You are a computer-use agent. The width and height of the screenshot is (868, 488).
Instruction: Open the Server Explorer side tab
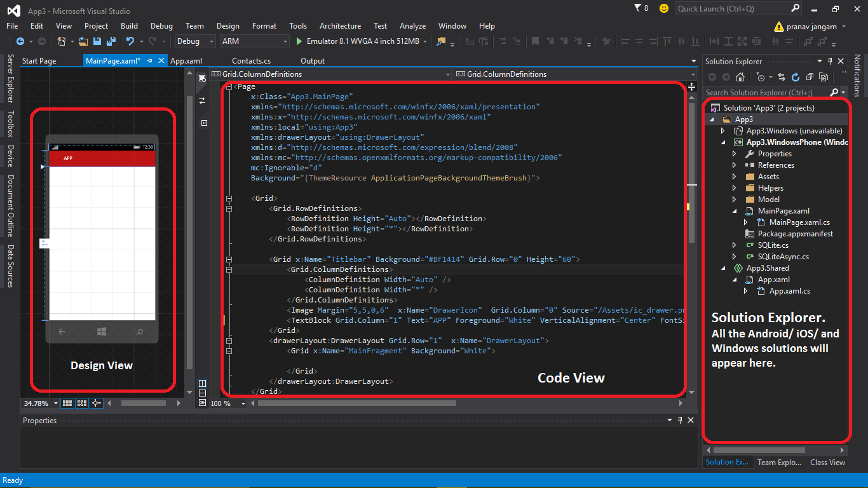(x=10, y=79)
